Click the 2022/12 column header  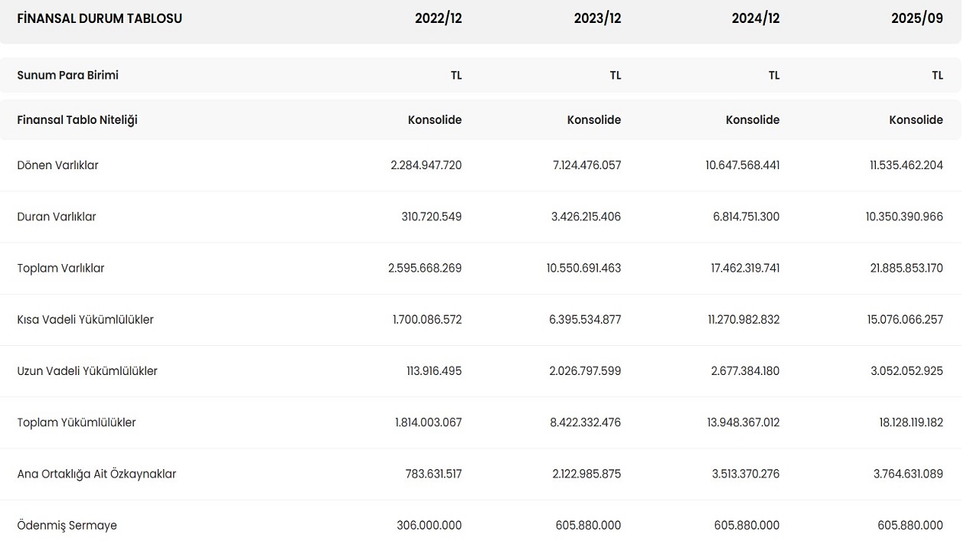click(438, 18)
